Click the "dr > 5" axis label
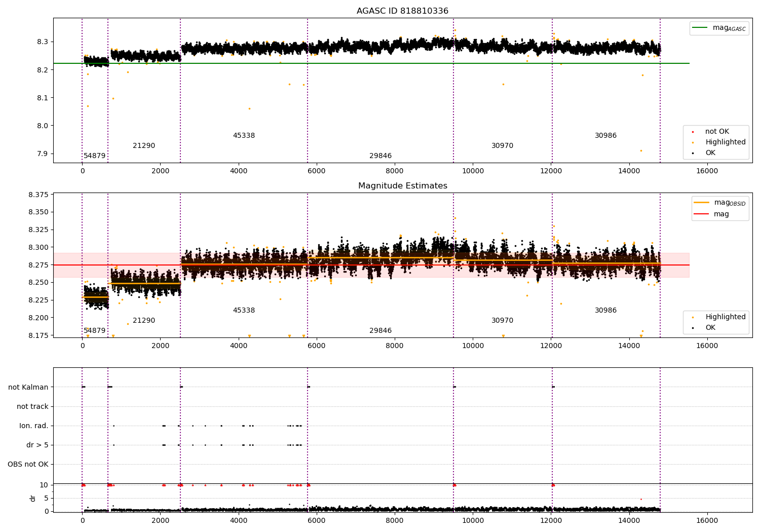 pos(37,445)
